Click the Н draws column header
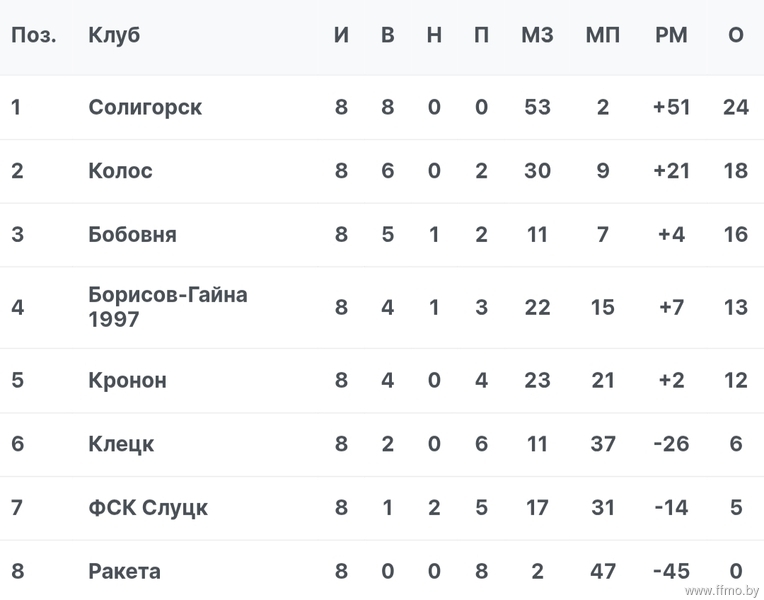The height and width of the screenshot is (600, 764). tap(435, 35)
